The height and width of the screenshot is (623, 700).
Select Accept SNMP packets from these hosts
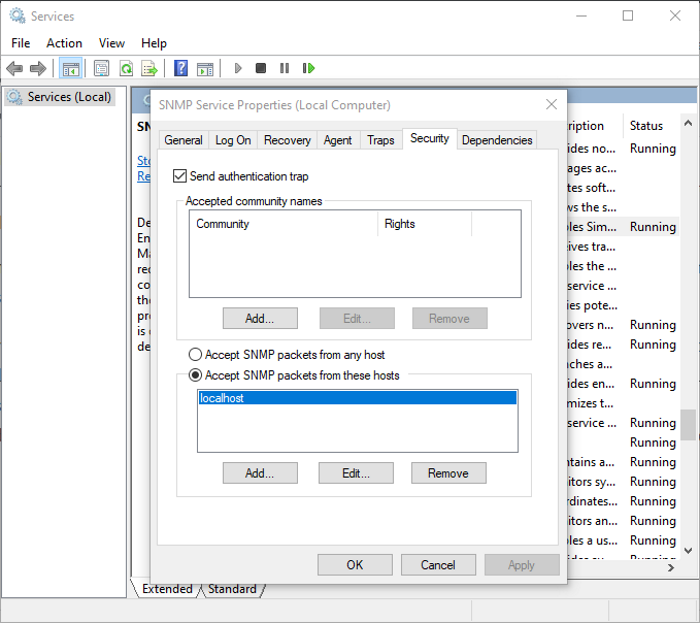(x=195, y=376)
